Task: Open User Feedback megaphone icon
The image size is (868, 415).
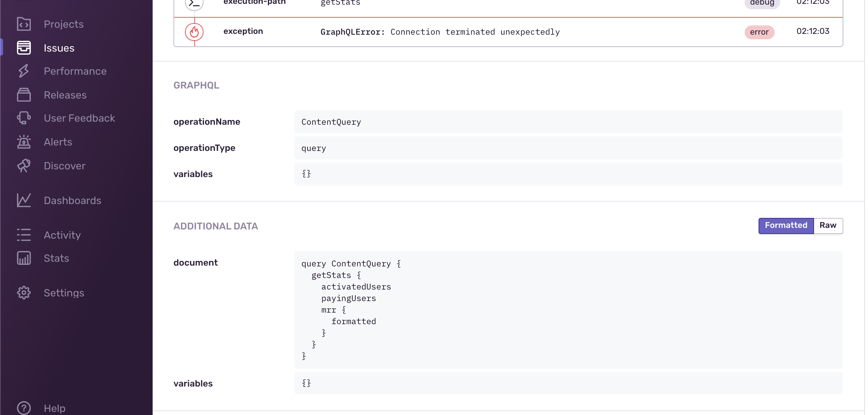Action: [x=24, y=118]
